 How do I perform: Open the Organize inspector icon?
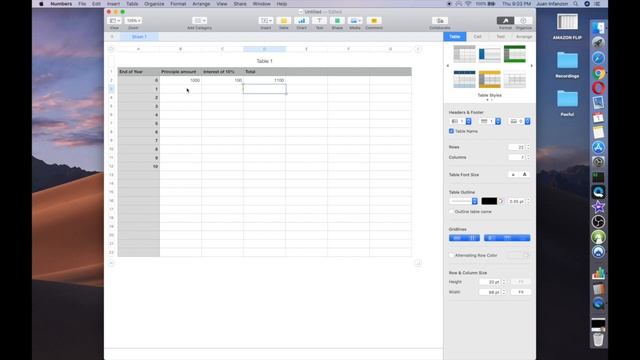pyautogui.click(x=523, y=21)
